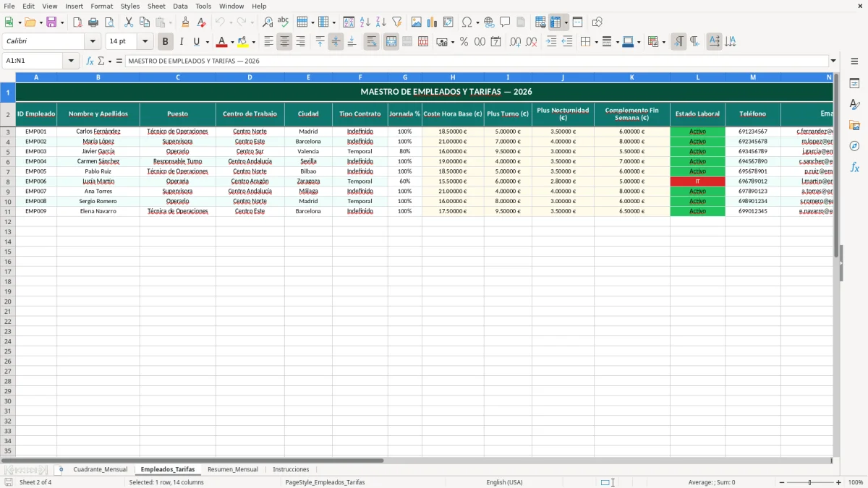The image size is (868, 488).
Task: Insert Image icon
Action: click(417, 22)
